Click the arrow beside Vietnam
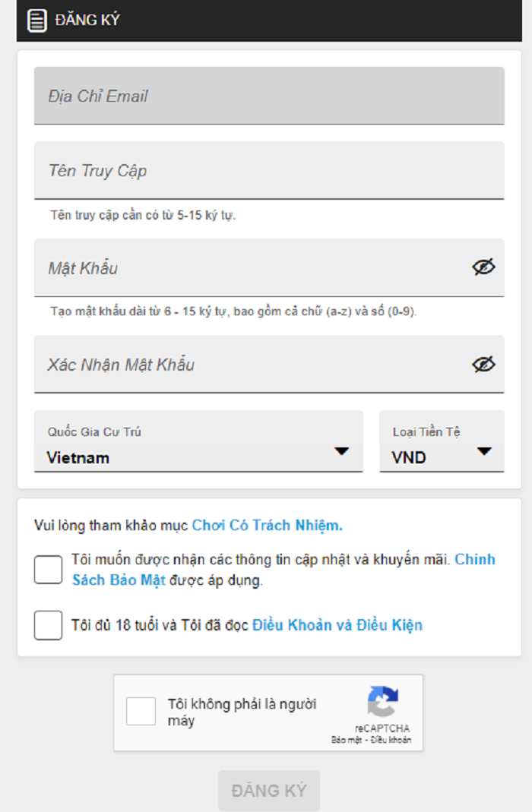This screenshot has height=812, width=532. coord(342,451)
